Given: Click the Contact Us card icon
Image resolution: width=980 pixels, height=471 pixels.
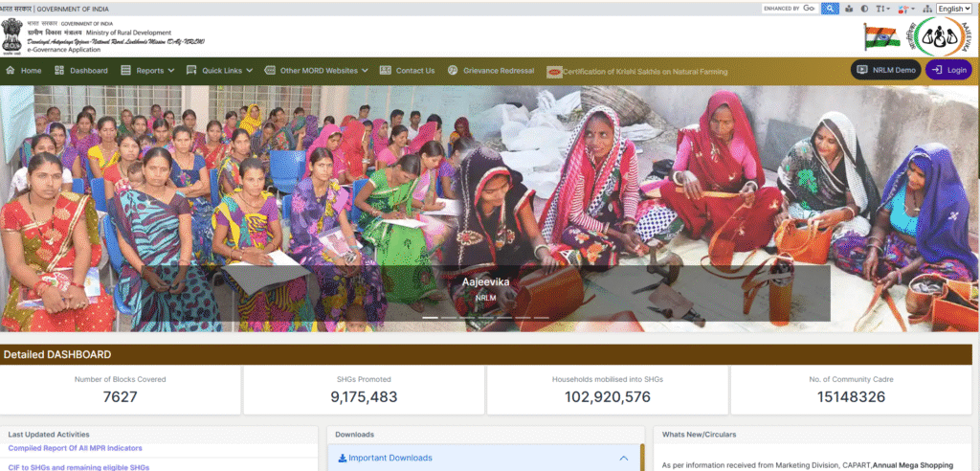Looking at the screenshot, I should pyautogui.click(x=385, y=71).
